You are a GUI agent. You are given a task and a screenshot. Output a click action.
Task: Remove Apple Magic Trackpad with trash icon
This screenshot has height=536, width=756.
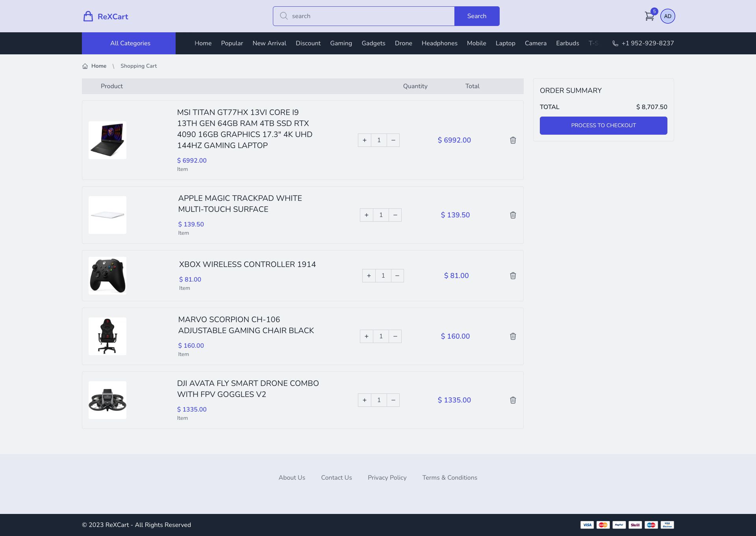pos(513,215)
